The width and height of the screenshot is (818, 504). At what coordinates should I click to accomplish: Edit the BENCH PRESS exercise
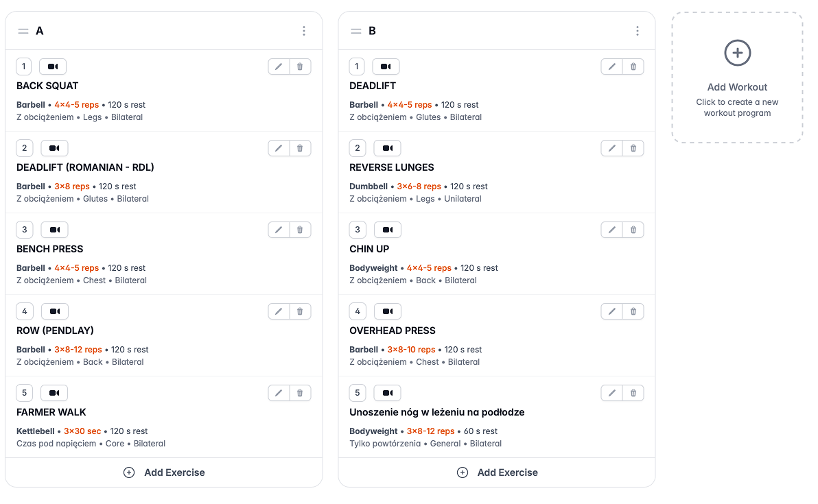pos(279,230)
